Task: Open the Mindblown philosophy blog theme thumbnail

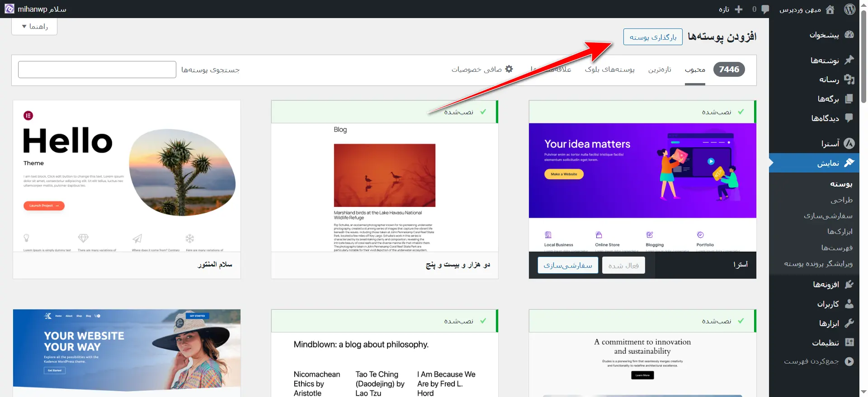Action: 385,364
